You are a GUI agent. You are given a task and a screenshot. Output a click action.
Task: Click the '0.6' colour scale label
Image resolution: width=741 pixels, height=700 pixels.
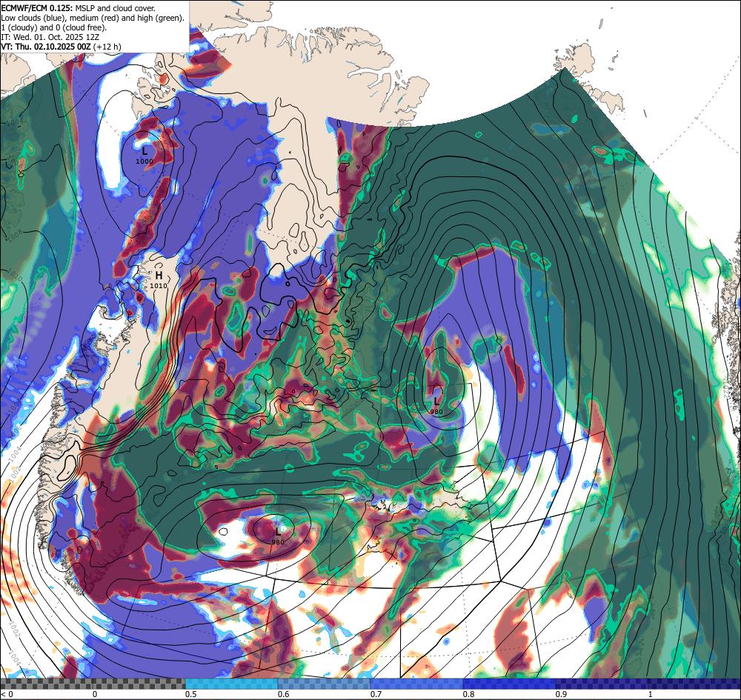[284, 694]
